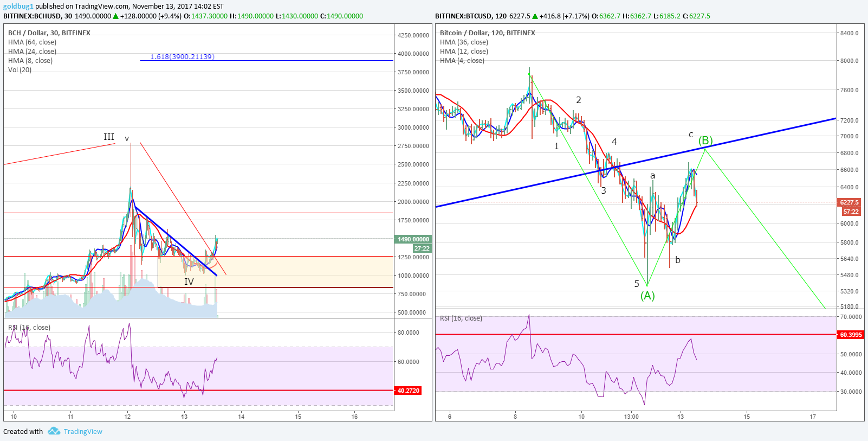Select the HMA (12, close) indicator label

[464, 52]
